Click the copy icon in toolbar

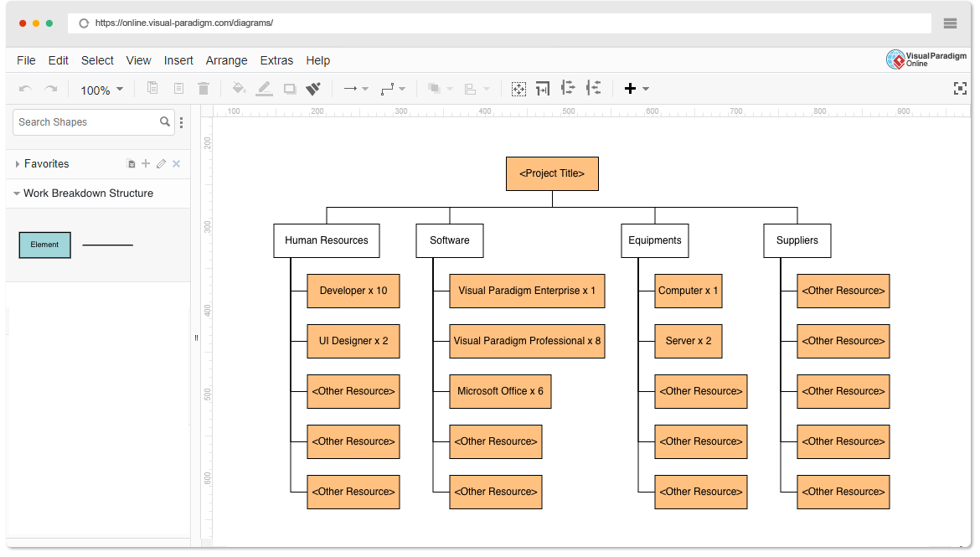[x=152, y=88]
